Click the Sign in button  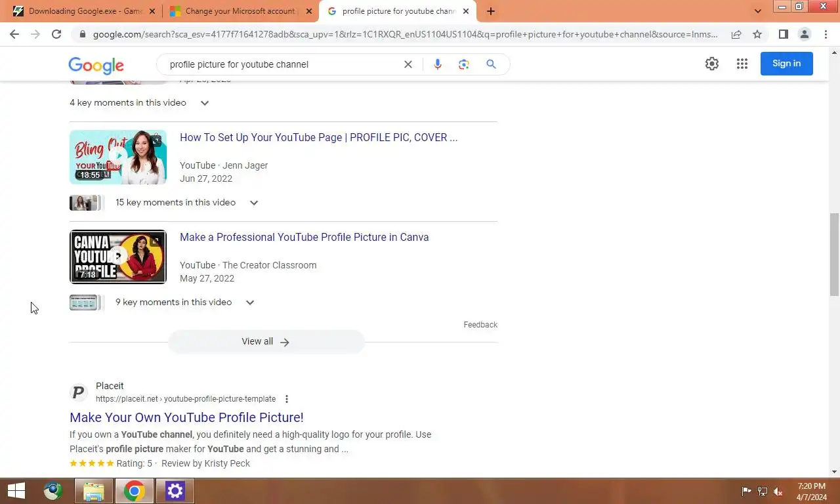tap(787, 64)
